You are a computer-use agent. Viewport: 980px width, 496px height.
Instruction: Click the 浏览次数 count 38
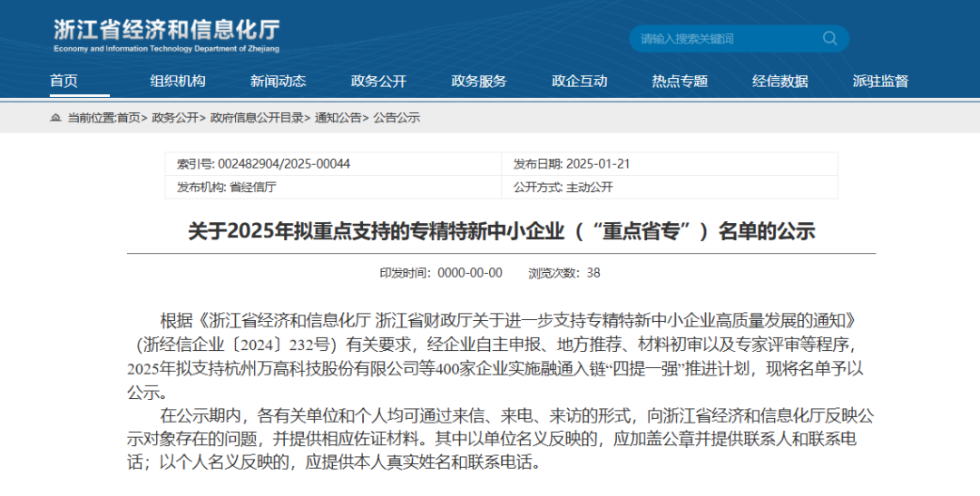[x=593, y=273]
